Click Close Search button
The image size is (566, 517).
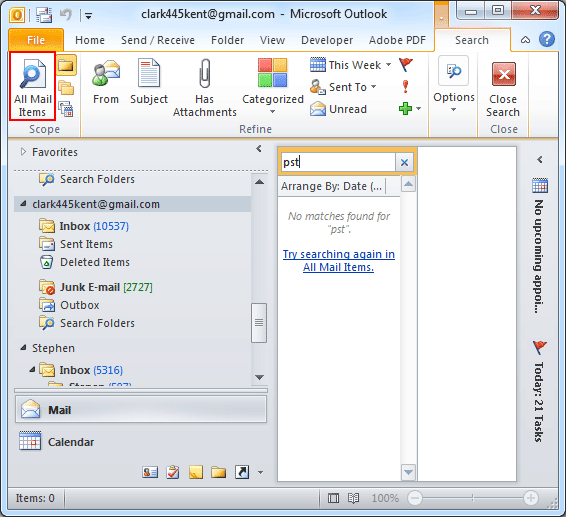[503, 90]
